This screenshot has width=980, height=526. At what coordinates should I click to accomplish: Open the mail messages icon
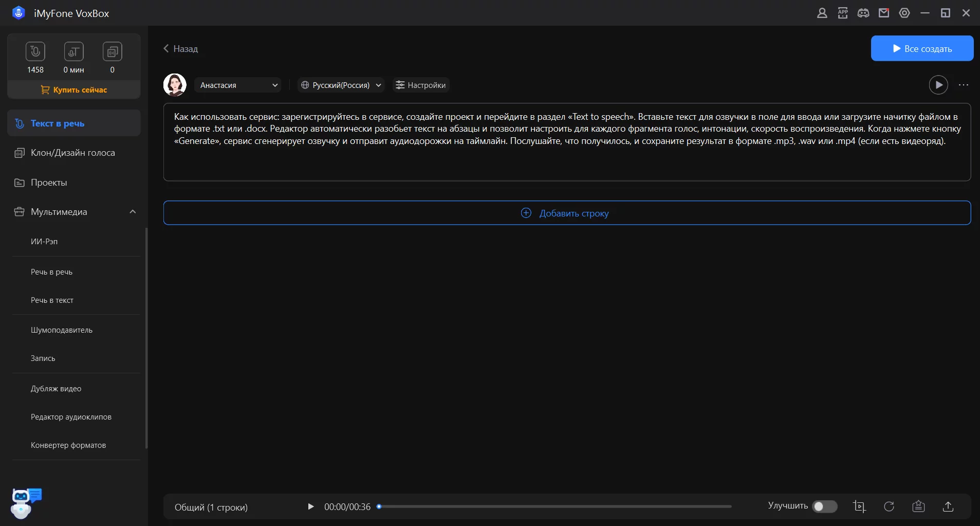point(884,13)
